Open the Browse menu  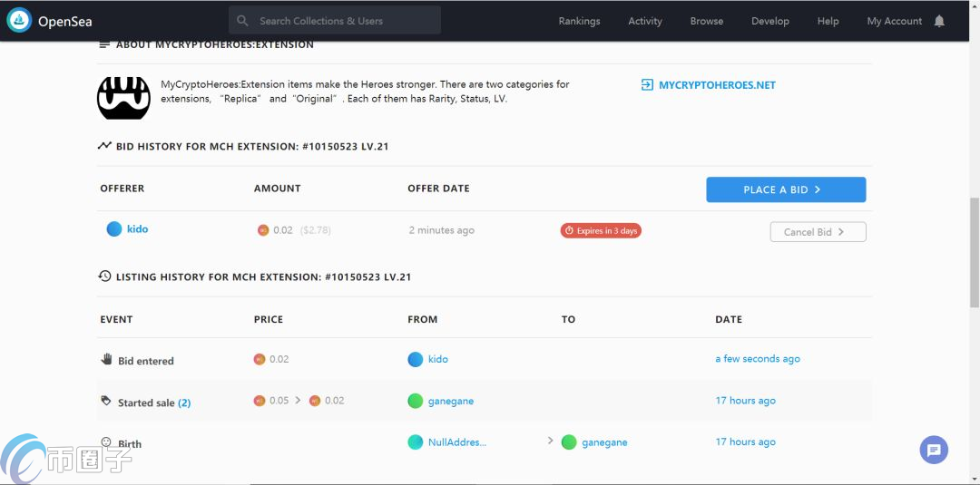click(x=707, y=21)
